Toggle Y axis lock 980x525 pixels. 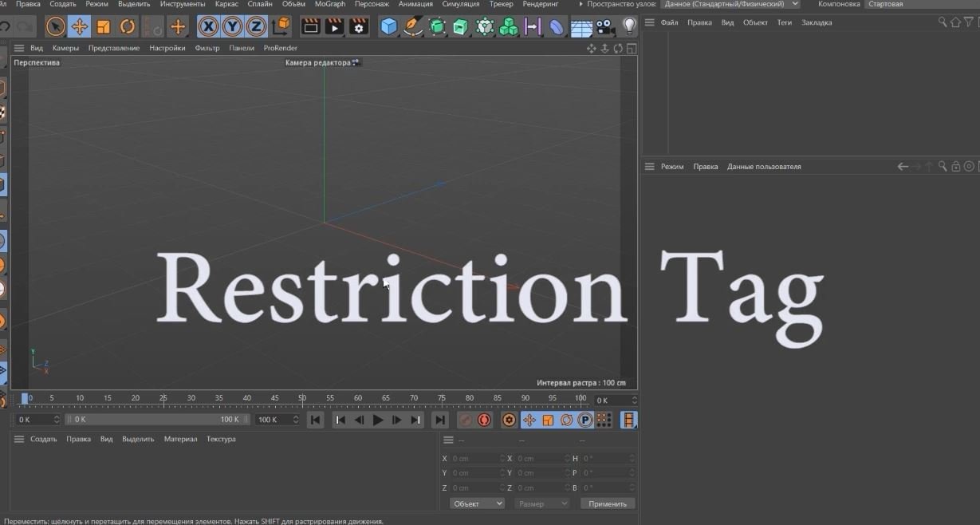pyautogui.click(x=233, y=27)
